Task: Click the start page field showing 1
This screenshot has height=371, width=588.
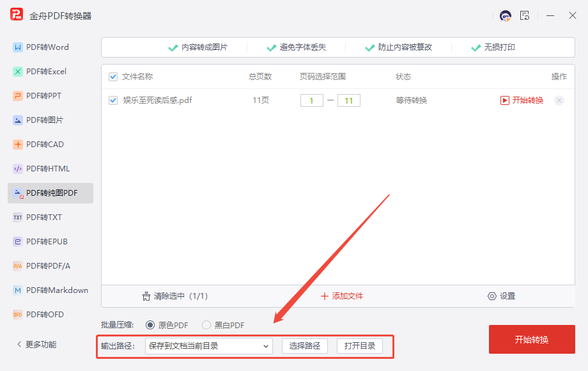Action: coord(312,100)
